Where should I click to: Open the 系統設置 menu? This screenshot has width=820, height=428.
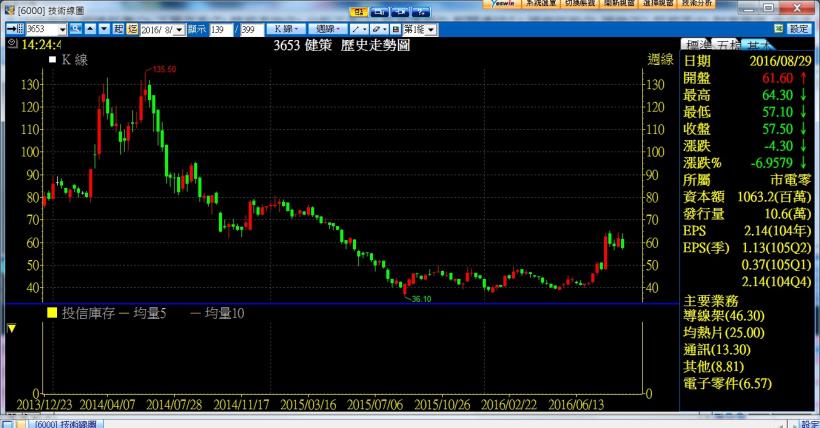[x=541, y=3]
